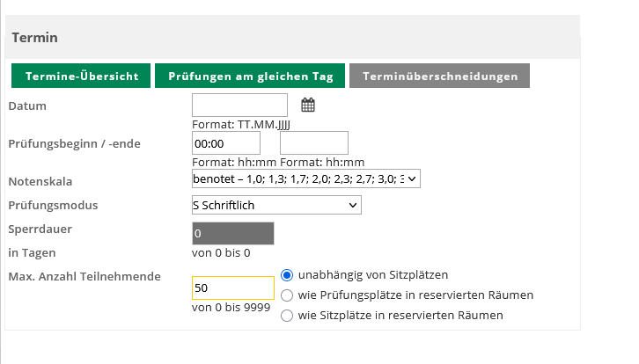Image resolution: width=639 pixels, height=364 pixels.
Task: Open the Termine-Übersicht button
Action: 81,76
